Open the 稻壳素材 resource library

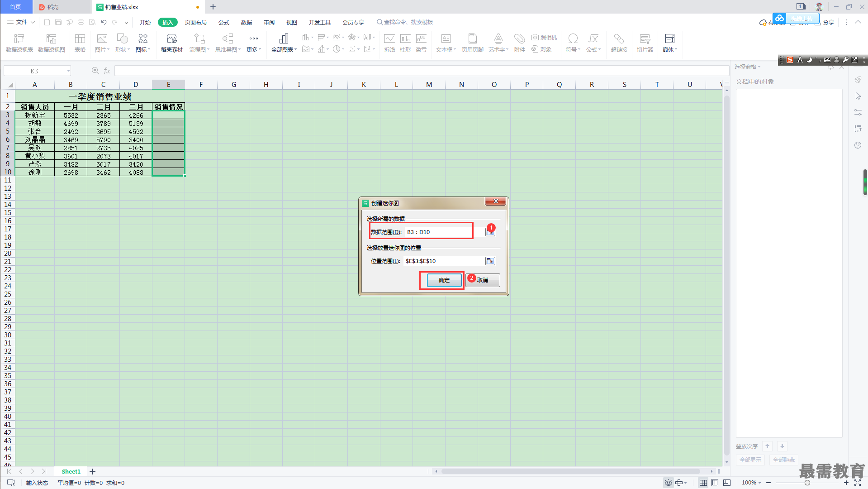[171, 43]
